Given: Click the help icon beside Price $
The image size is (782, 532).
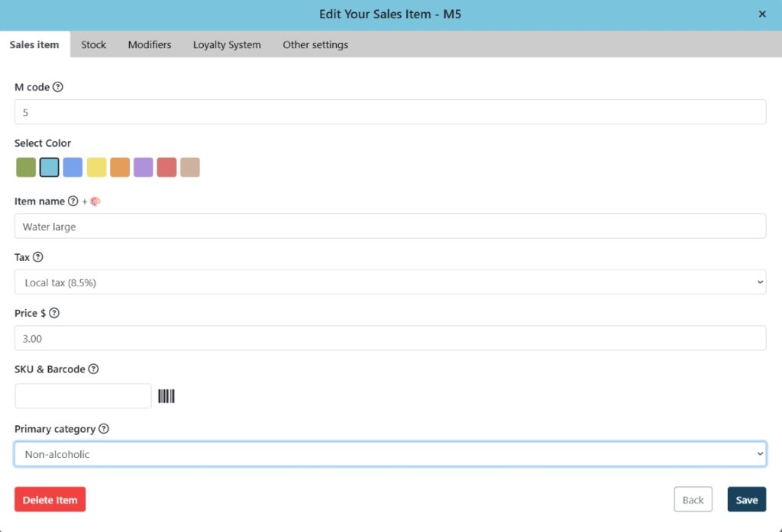Looking at the screenshot, I should 54,313.
